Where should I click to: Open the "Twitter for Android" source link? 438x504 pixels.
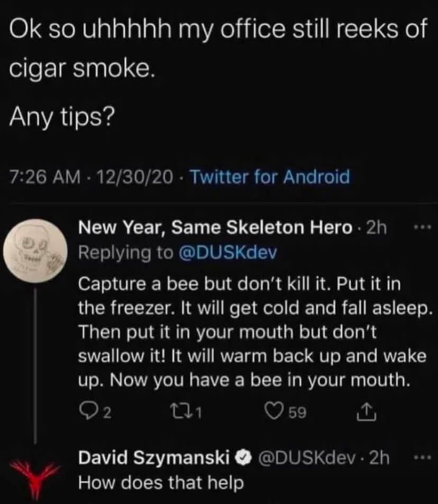click(x=270, y=176)
